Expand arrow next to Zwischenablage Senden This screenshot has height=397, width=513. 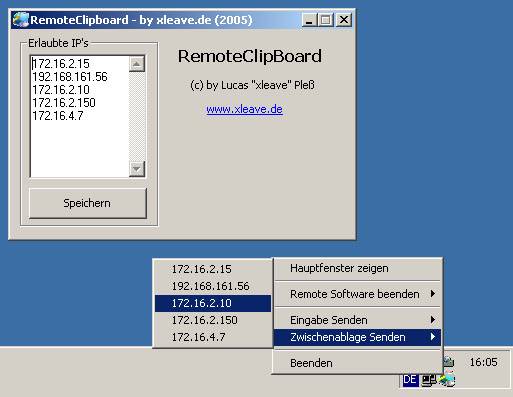(x=433, y=337)
